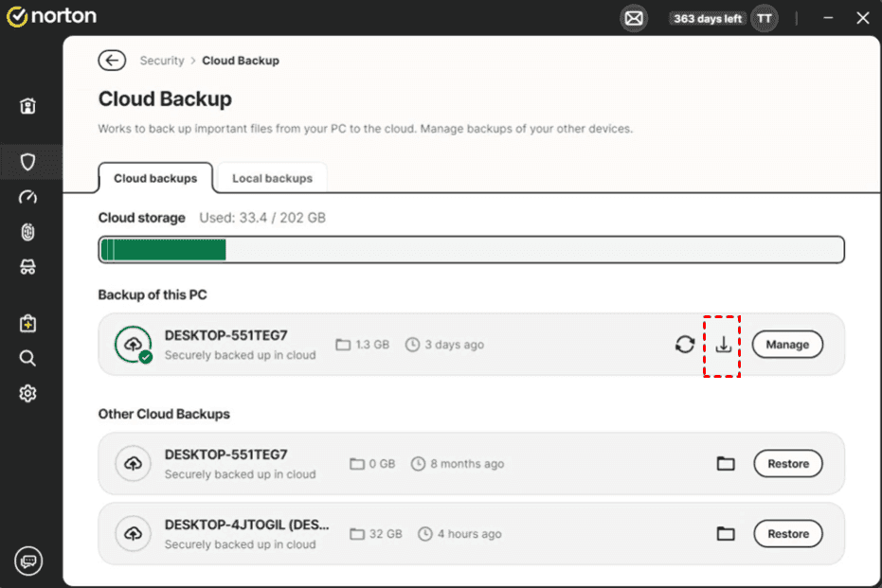Screen dimensions: 882x588
Task: Open the mail notifications icon
Action: click(633, 18)
